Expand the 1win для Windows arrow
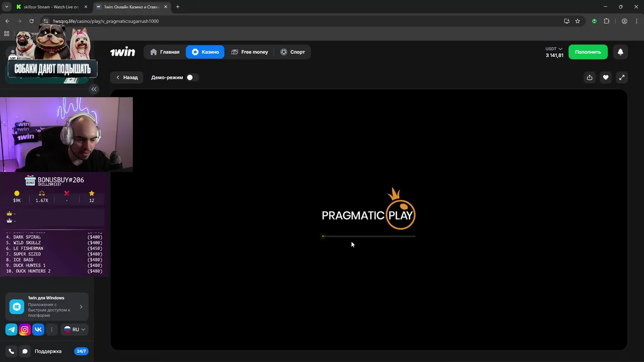 pyautogui.click(x=81, y=307)
